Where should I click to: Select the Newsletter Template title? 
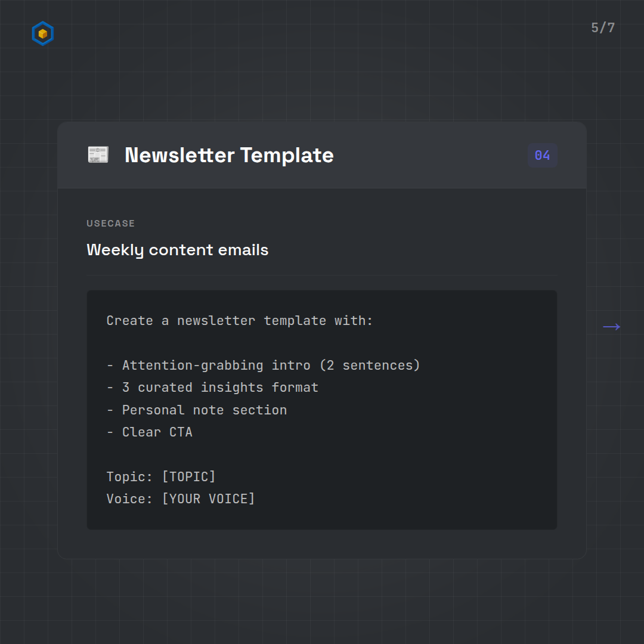pyautogui.click(x=229, y=156)
